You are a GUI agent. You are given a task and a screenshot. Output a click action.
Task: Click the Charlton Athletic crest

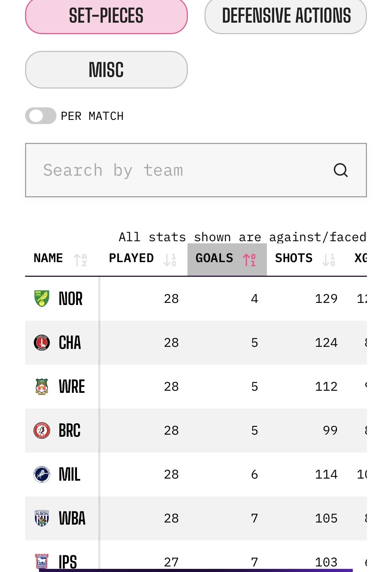[x=42, y=343]
